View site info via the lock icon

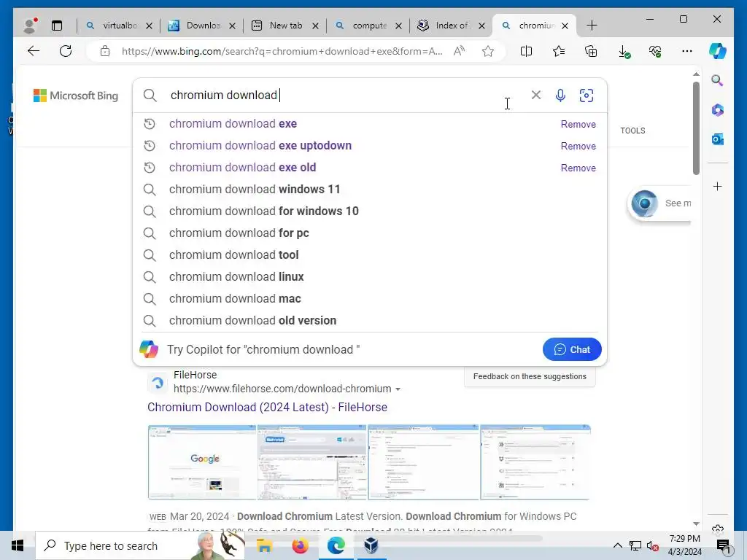[x=105, y=51]
